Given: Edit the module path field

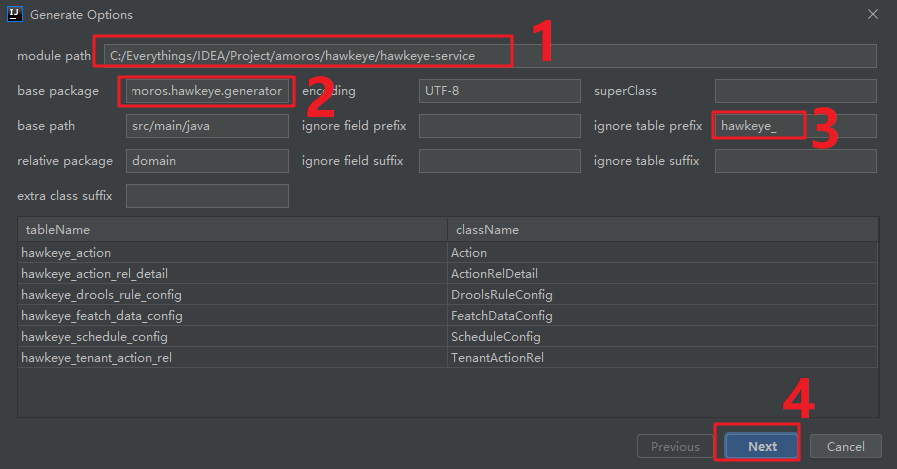Looking at the screenshot, I should click(490, 56).
